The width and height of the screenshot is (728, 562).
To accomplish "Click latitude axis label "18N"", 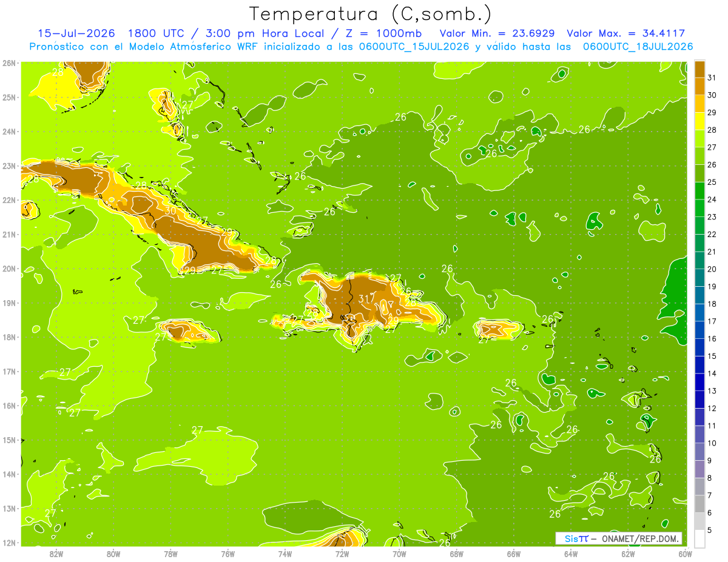I will pyautogui.click(x=8, y=337).
